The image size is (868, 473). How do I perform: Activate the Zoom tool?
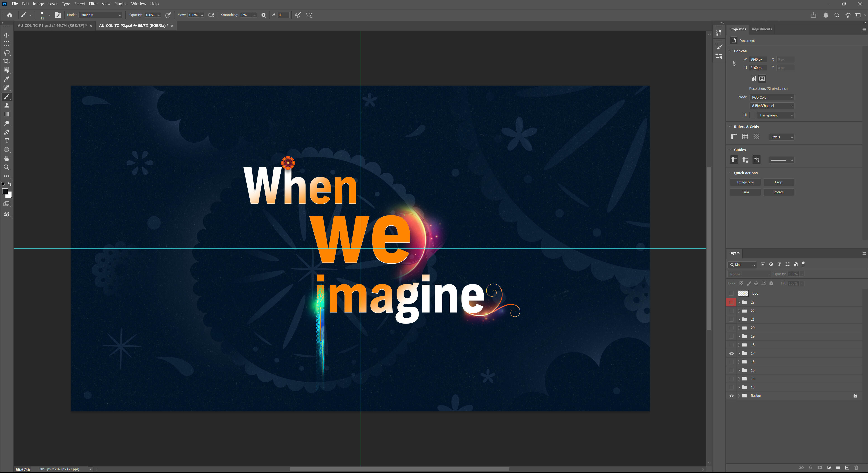[6, 168]
